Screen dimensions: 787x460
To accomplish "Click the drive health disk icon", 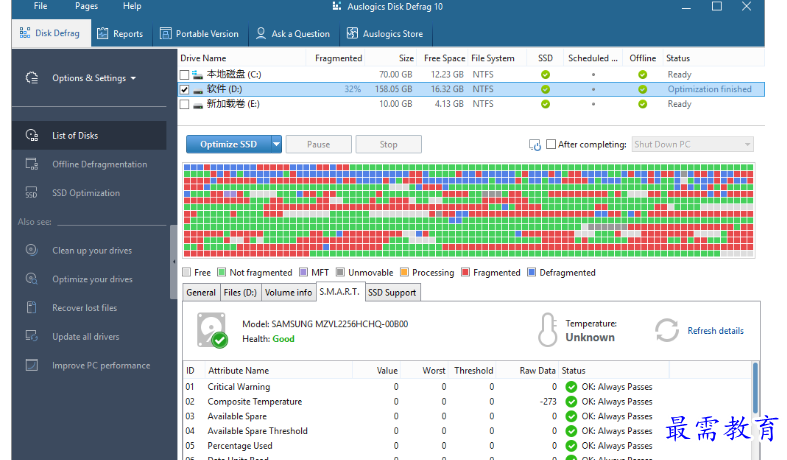I will [212, 330].
